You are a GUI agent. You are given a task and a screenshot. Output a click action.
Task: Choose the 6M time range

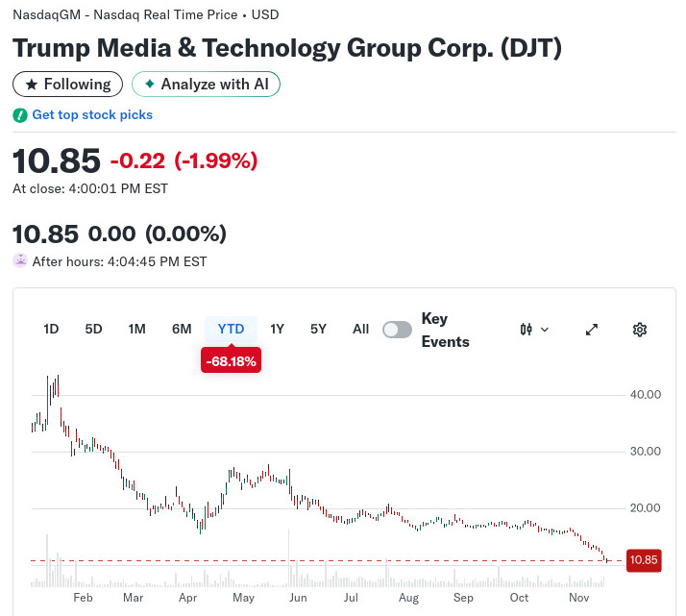tap(182, 329)
